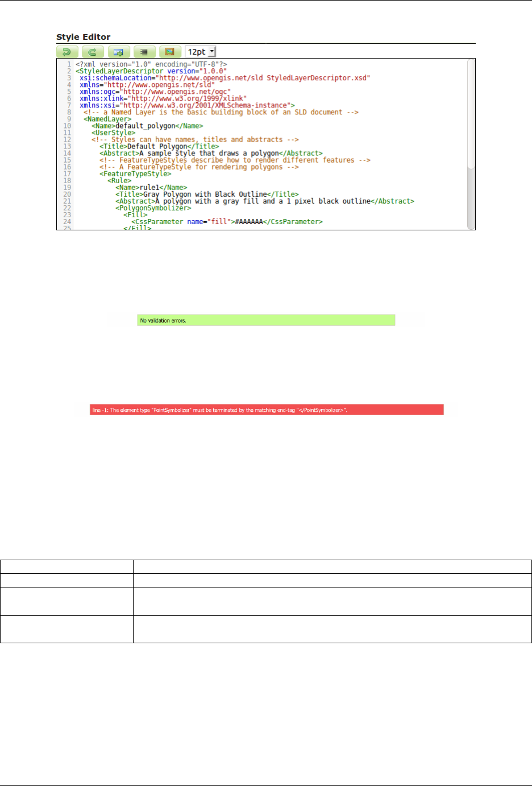Image resolution: width=532 pixels, height=786 pixels.
Task: Click the PolygonSymbolizer opening tag
Action: 153,208
